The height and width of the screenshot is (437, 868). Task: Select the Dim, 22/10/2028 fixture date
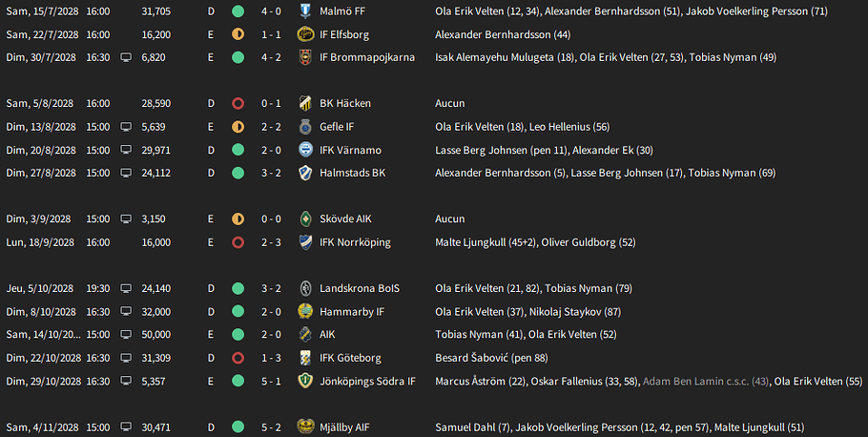pos(44,358)
